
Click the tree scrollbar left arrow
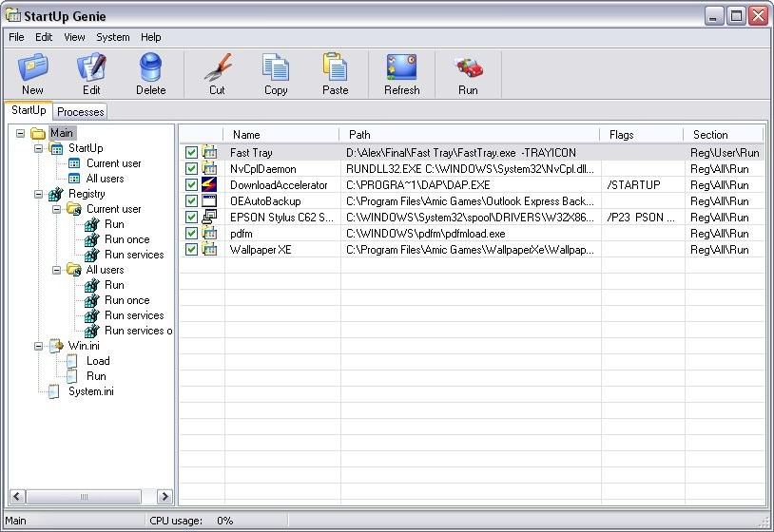tap(17, 496)
